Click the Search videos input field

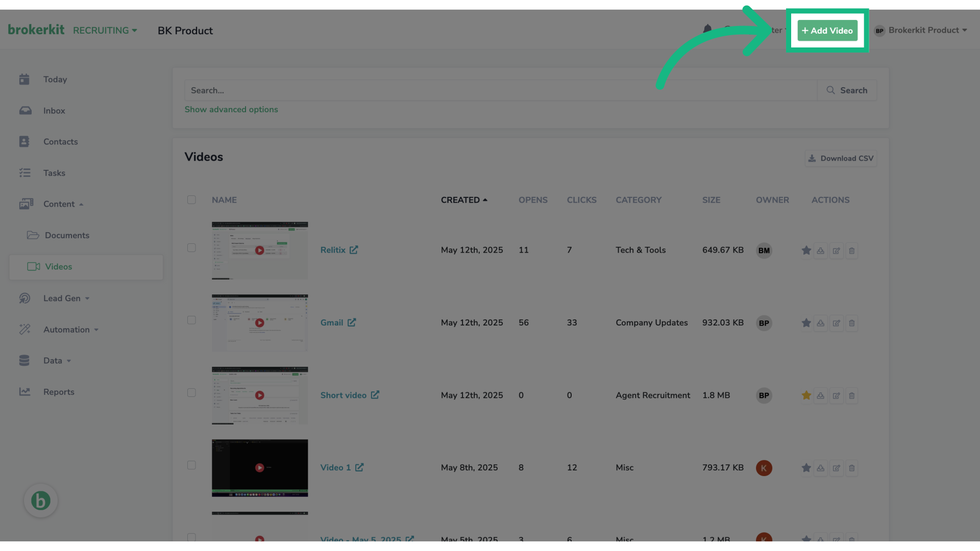click(x=501, y=90)
